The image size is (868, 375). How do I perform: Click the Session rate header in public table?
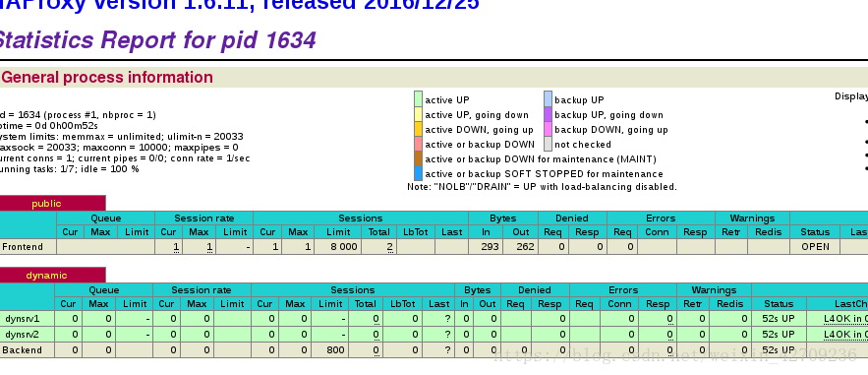point(204,219)
